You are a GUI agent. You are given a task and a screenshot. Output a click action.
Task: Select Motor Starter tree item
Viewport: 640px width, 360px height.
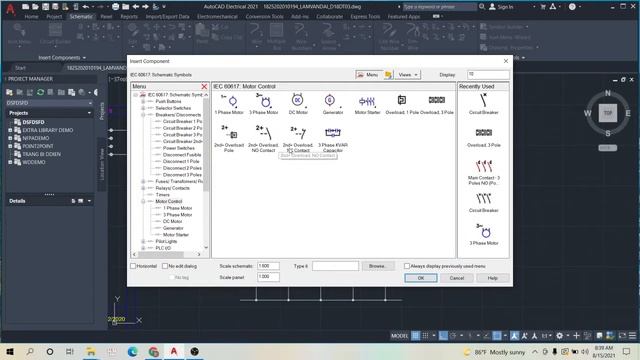click(176, 235)
